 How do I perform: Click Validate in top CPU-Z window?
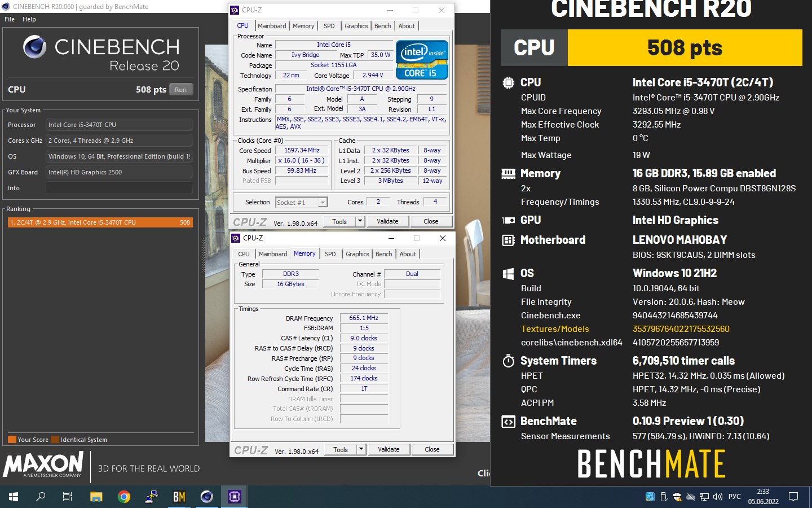[387, 221]
